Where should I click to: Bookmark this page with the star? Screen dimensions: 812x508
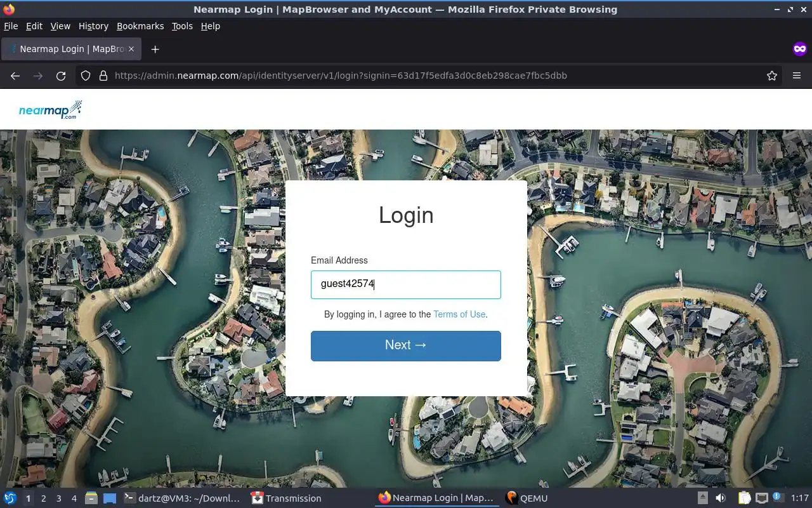click(x=772, y=76)
